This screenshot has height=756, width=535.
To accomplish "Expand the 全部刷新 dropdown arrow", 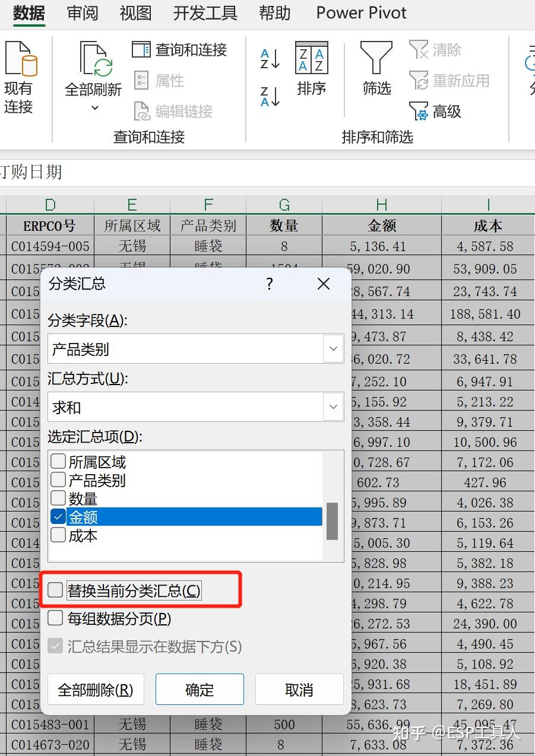I will pos(94,108).
